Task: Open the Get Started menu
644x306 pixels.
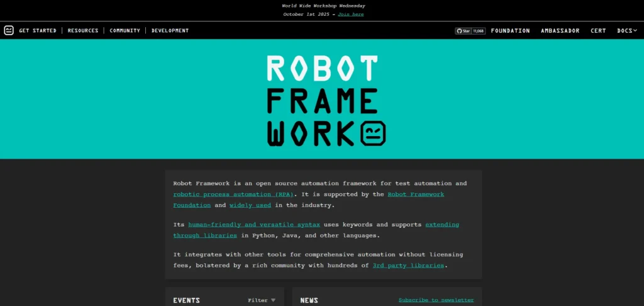Action: [x=38, y=30]
